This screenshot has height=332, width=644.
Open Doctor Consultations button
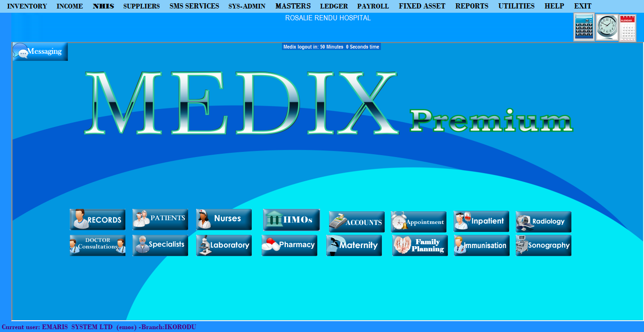point(98,245)
